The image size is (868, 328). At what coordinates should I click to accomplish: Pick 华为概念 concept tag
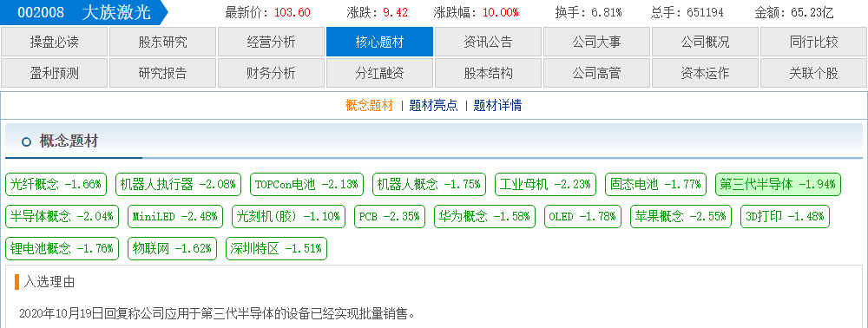[x=484, y=216]
